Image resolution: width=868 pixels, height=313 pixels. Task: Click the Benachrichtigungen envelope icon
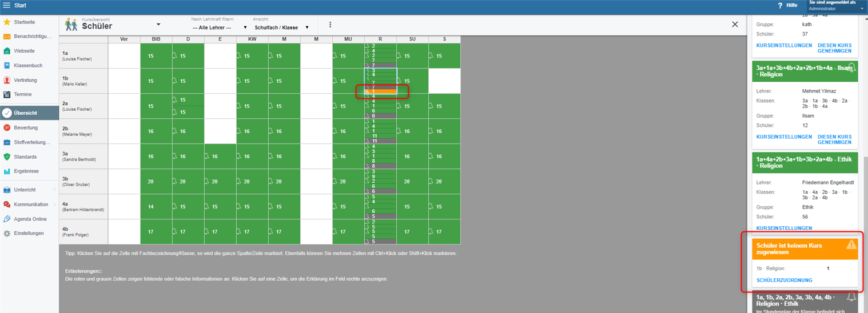click(7, 37)
